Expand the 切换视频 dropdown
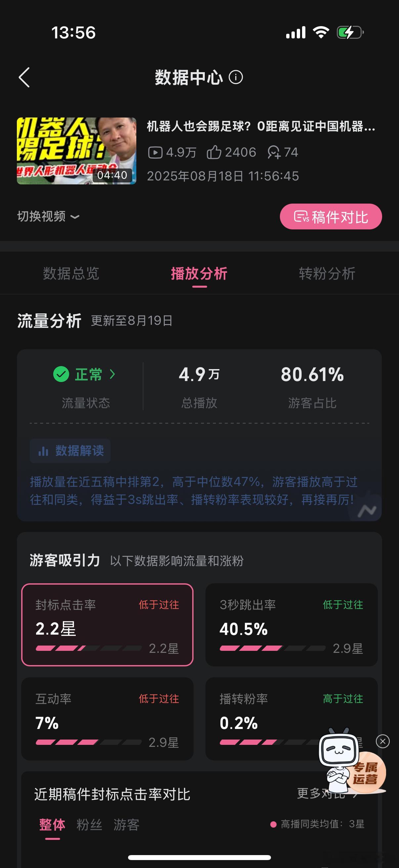Image resolution: width=399 pixels, height=868 pixels. pos(48,216)
